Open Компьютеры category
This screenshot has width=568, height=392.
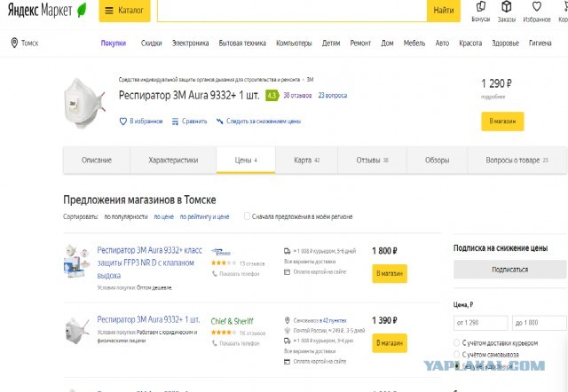(x=294, y=43)
